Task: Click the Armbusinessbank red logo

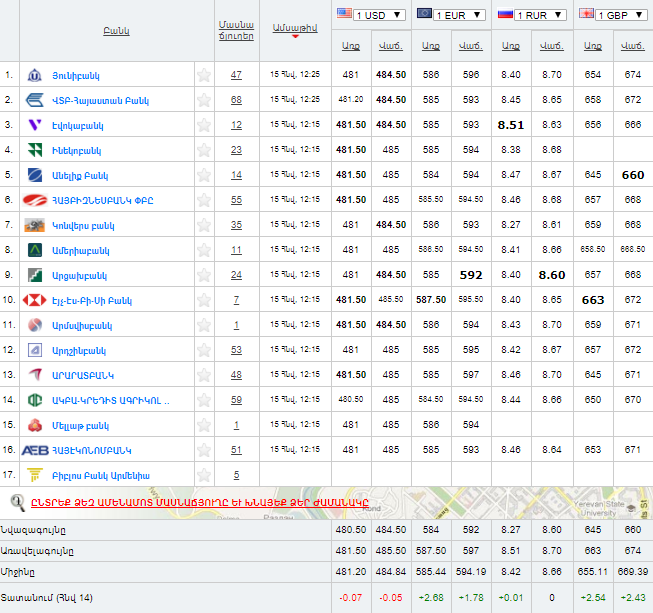Action: 35,200
